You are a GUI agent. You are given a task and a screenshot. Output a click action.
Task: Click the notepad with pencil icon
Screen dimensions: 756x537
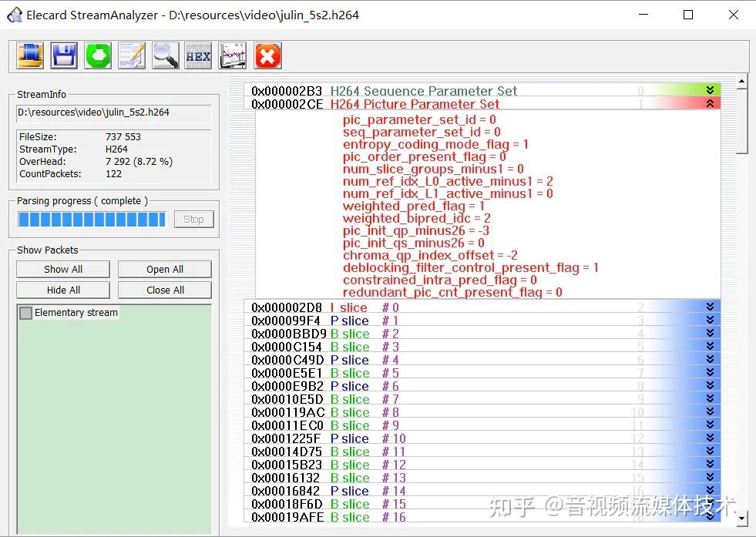[132, 55]
